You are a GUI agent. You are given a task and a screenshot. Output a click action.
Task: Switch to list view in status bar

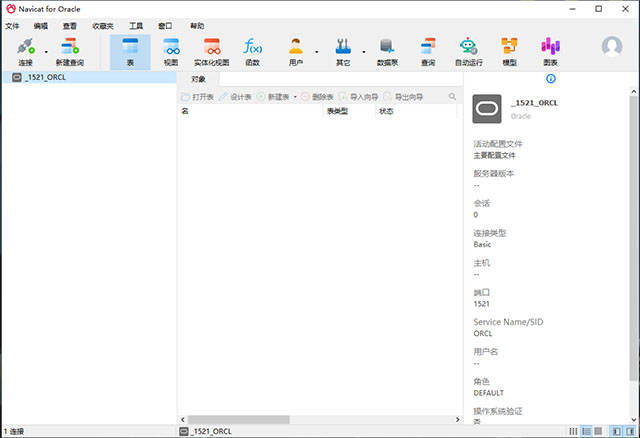click(x=586, y=431)
